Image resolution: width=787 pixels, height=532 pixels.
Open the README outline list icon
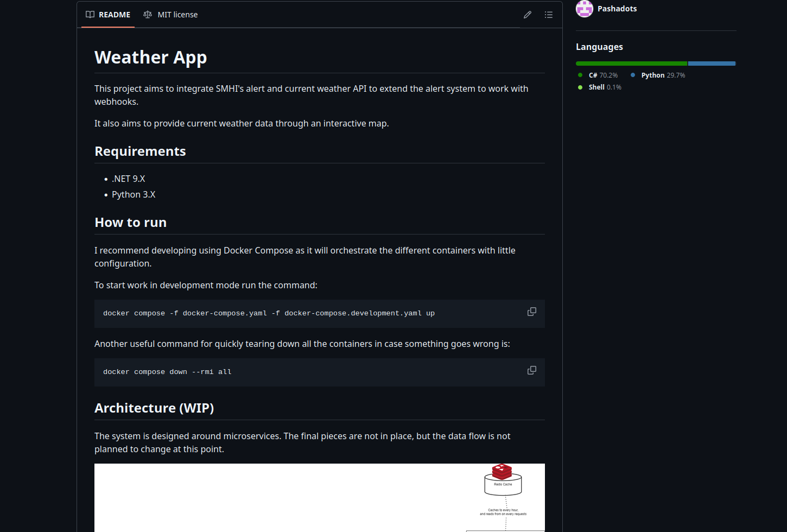pyautogui.click(x=549, y=15)
